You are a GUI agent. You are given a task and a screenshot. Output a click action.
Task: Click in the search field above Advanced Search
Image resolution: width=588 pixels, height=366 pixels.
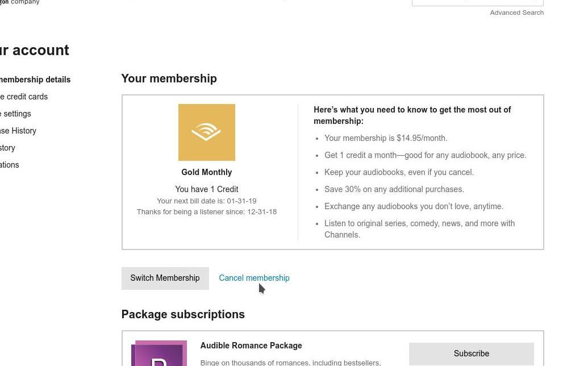[x=477, y=2]
